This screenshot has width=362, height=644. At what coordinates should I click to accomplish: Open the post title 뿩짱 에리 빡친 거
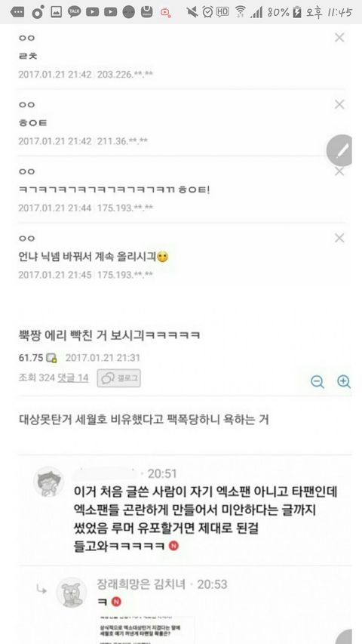coord(110,335)
